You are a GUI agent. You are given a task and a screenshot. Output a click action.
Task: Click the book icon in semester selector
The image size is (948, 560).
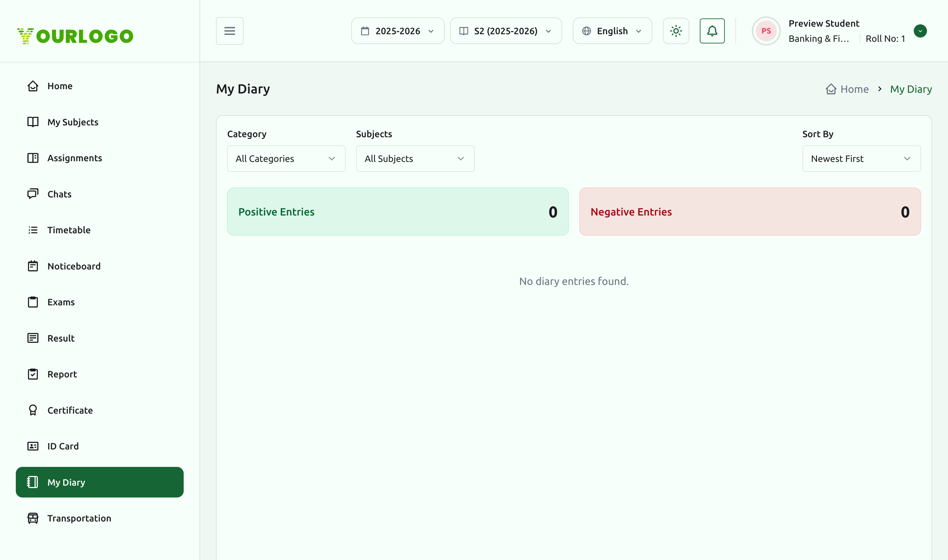pos(463,31)
